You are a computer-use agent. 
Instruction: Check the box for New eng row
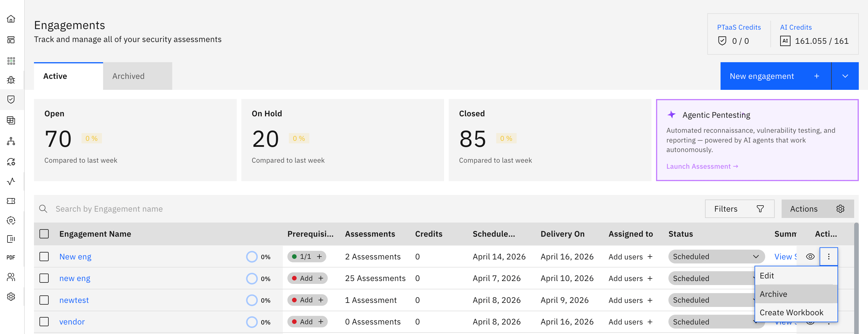pos(44,257)
